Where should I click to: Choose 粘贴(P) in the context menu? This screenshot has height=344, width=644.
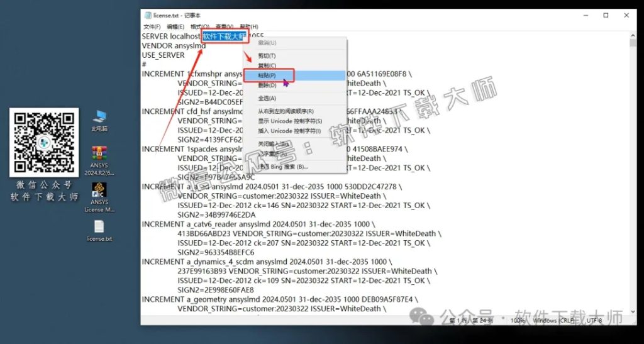coord(295,75)
